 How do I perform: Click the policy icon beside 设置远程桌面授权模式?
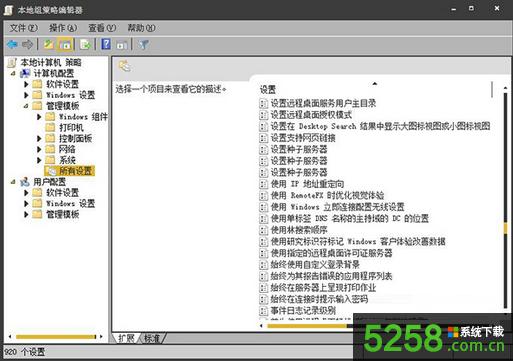264,115
